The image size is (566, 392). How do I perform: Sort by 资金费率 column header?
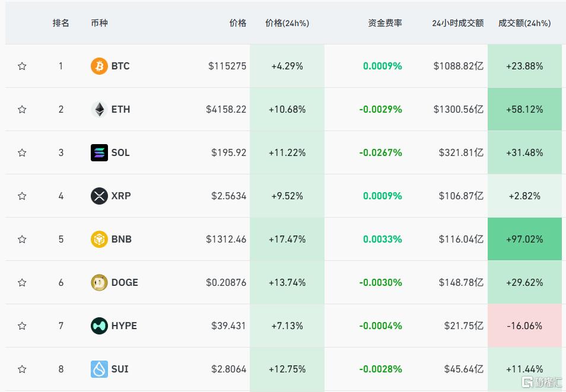(384, 23)
